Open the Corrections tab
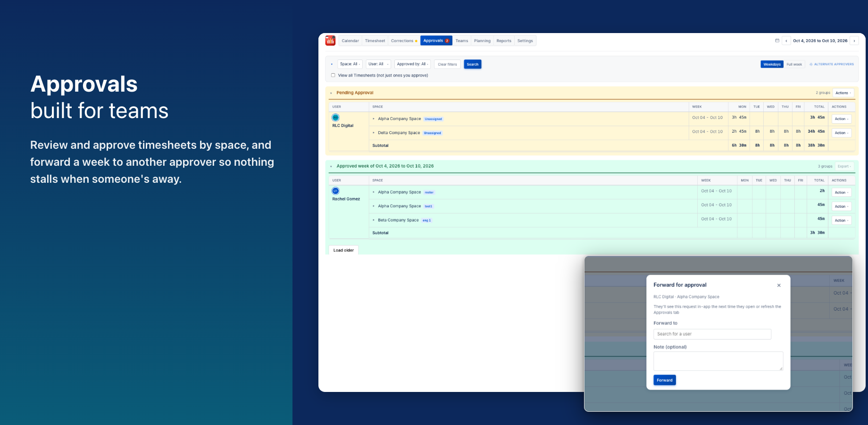The height and width of the screenshot is (425, 868). click(x=404, y=41)
